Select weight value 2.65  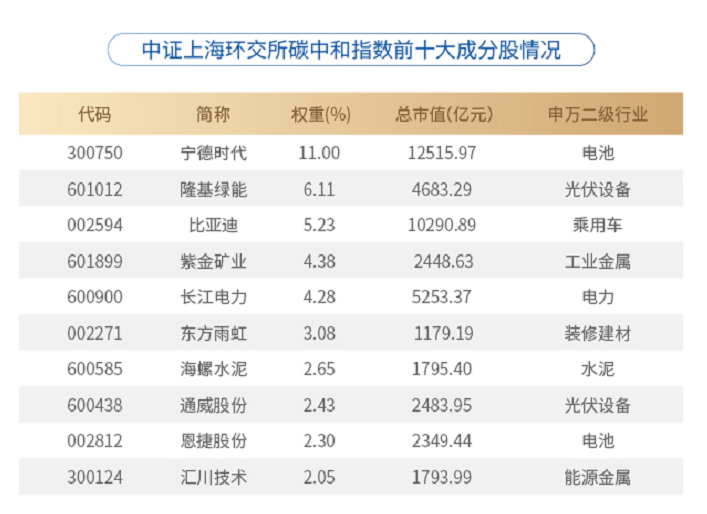point(319,369)
